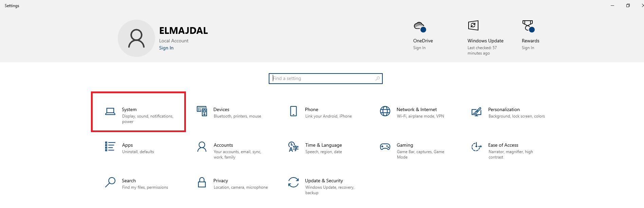Click the OneDrive label
The image size is (644, 208).
tap(423, 41)
